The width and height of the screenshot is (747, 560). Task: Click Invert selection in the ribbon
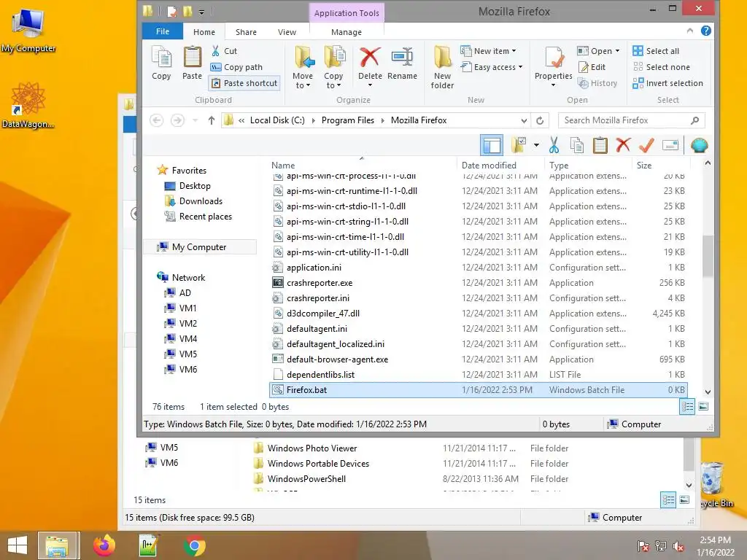[668, 83]
